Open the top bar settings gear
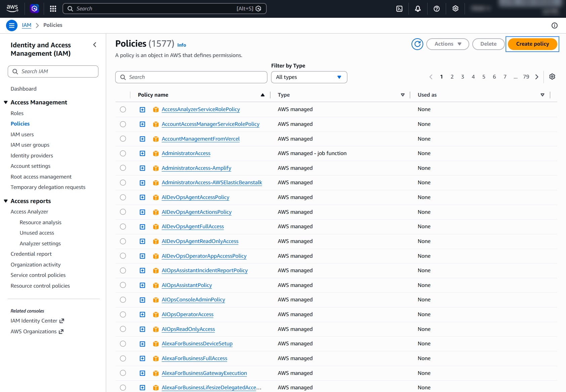The width and height of the screenshot is (566, 392). pos(455,9)
